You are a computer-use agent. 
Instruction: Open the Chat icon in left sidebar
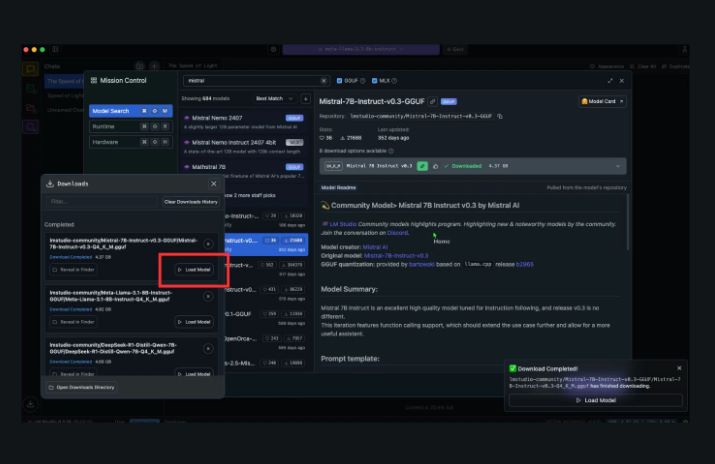pos(32,70)
